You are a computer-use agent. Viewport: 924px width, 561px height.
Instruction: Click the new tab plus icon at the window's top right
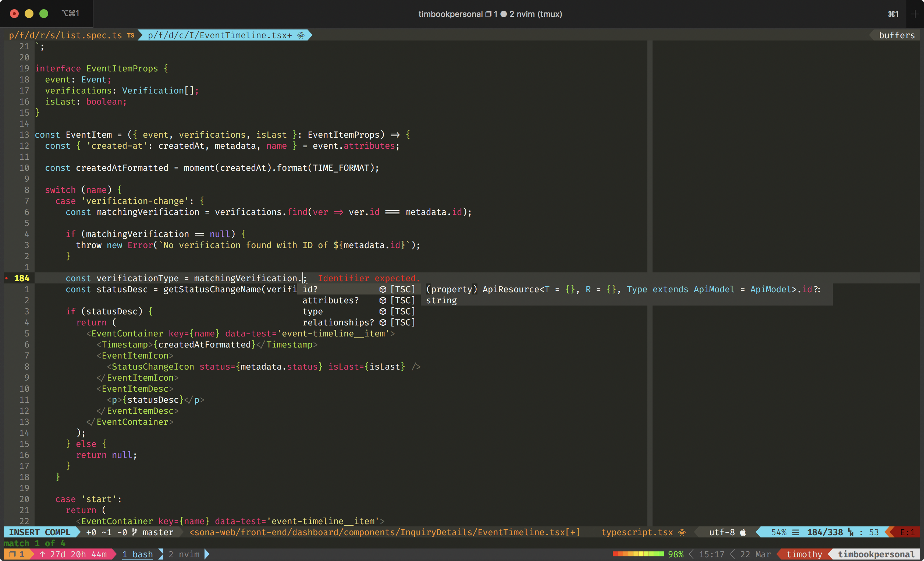(915, 14)
